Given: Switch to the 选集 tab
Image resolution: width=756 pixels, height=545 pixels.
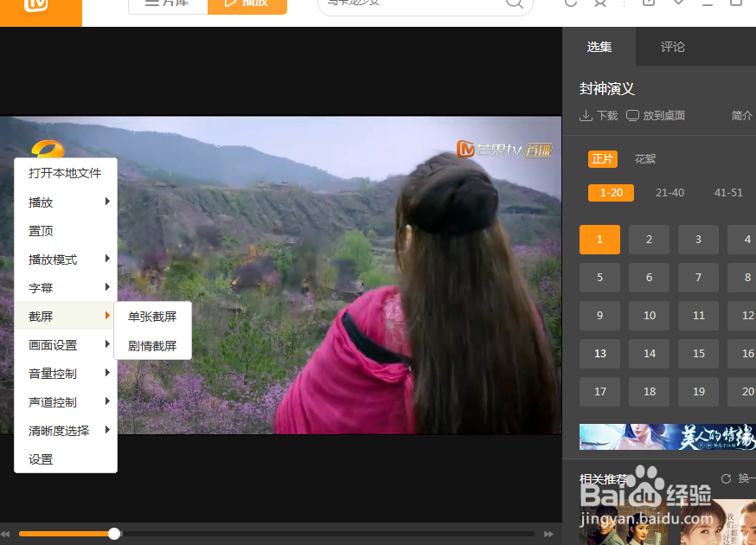Looking at the screenshot, I should point(599,47).
